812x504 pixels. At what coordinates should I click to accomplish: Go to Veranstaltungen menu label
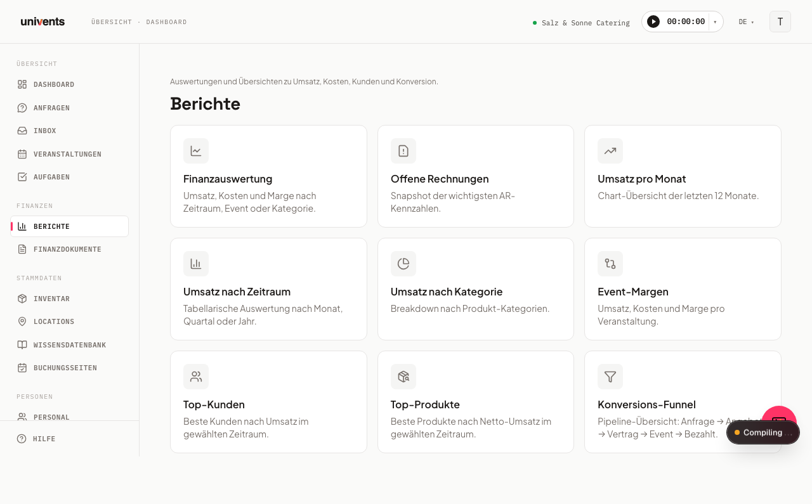67,154
